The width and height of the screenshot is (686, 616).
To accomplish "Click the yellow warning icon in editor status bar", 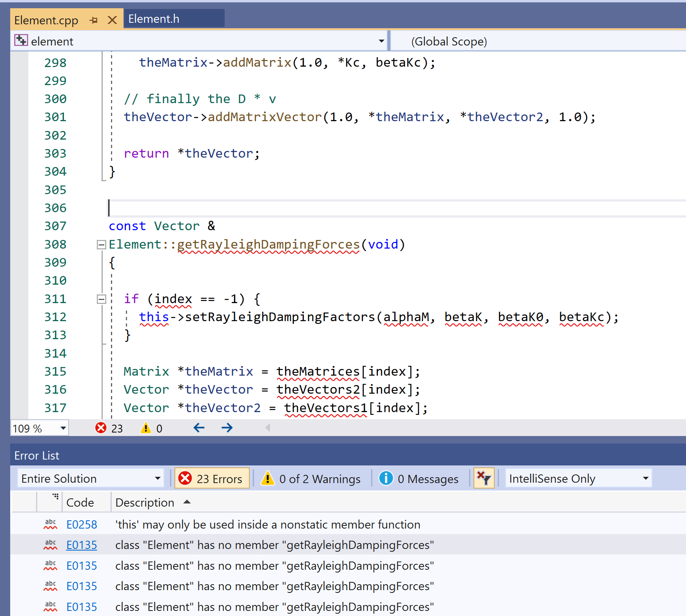I will 146,428.
